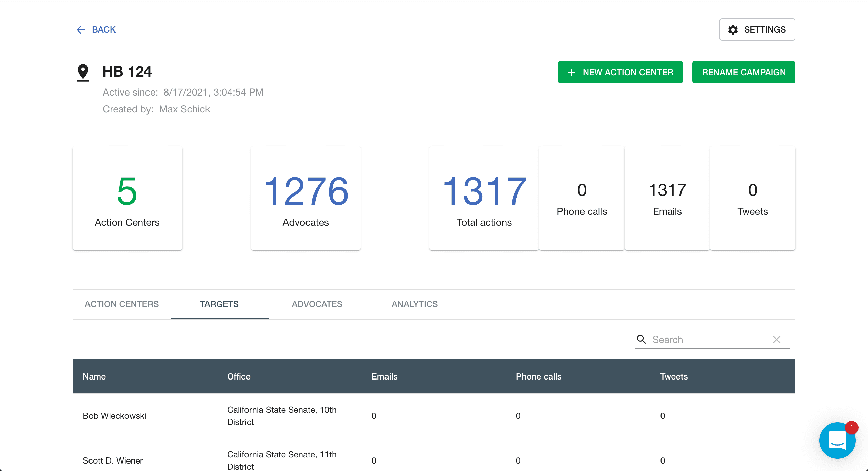The height and width of the screenshot is (471, 868).
Task: Click the Back link
Action: (96, 30)
